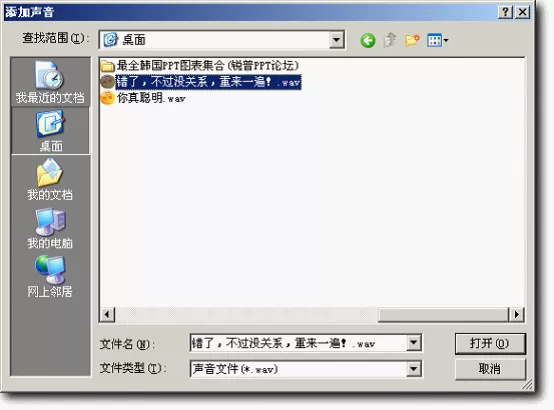554x410 pixels.
Task: Go up one folder level
Action: (390, 40)
